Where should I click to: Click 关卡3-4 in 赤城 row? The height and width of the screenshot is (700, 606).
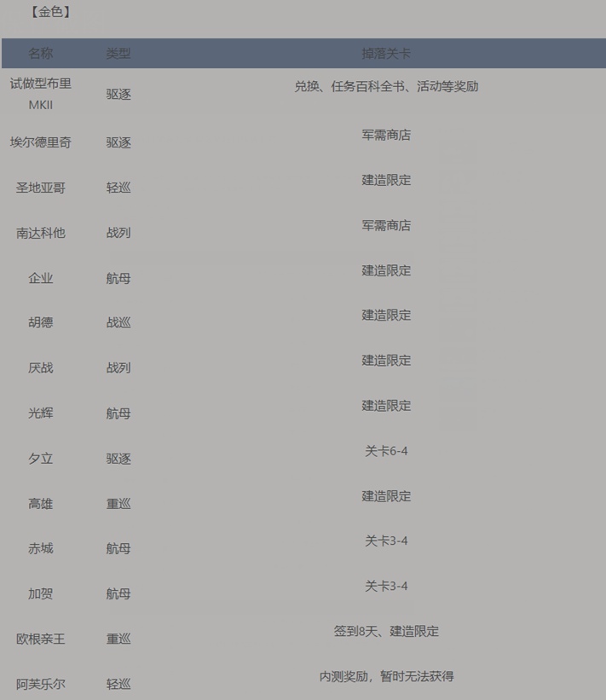(386, 541)
